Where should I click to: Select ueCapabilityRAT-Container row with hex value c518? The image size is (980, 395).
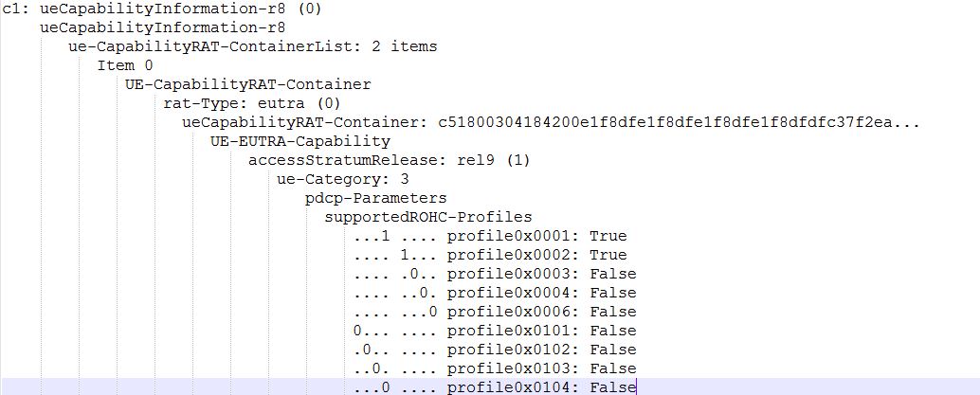click(550, 122)
